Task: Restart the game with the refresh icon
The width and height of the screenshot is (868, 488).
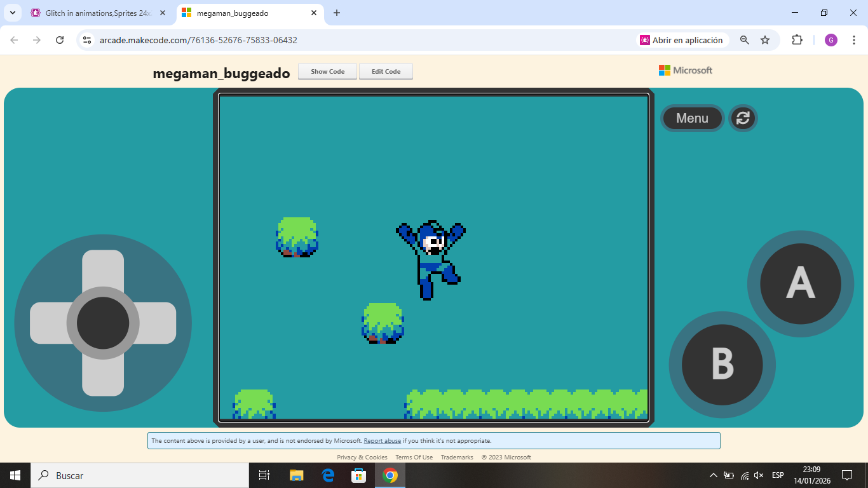Action: click(743, 118)
